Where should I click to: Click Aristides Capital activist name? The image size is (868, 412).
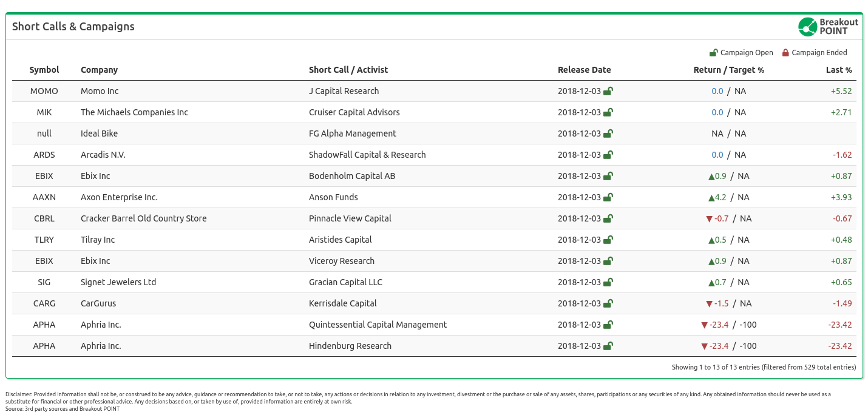click(x=341, y=240)
